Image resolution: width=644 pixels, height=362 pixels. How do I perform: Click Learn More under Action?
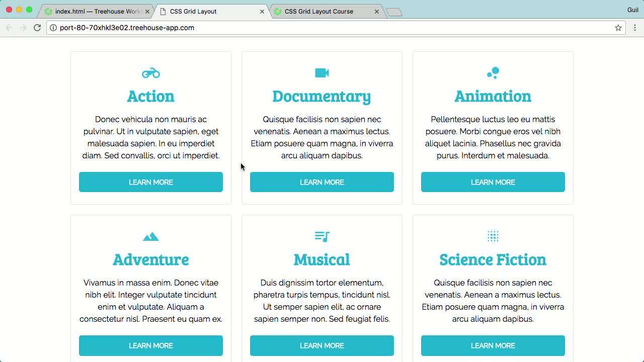pyautogui.click(x=150, y=182)
